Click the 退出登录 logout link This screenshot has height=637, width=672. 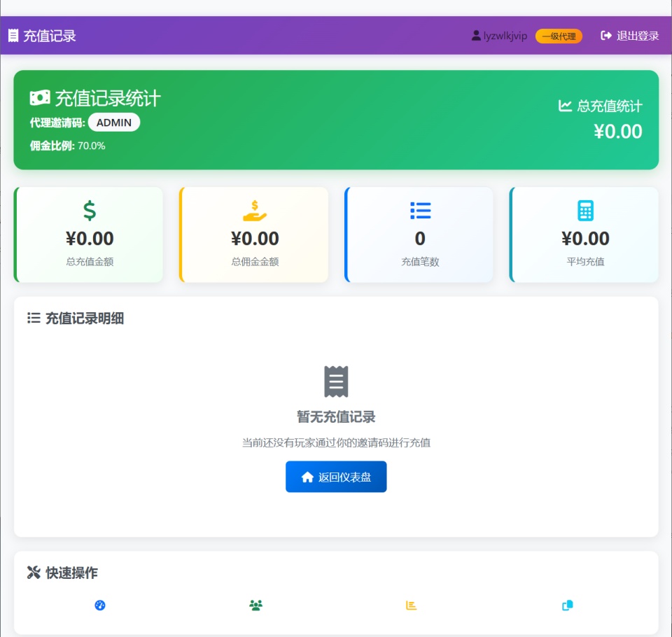coord(630,36)
